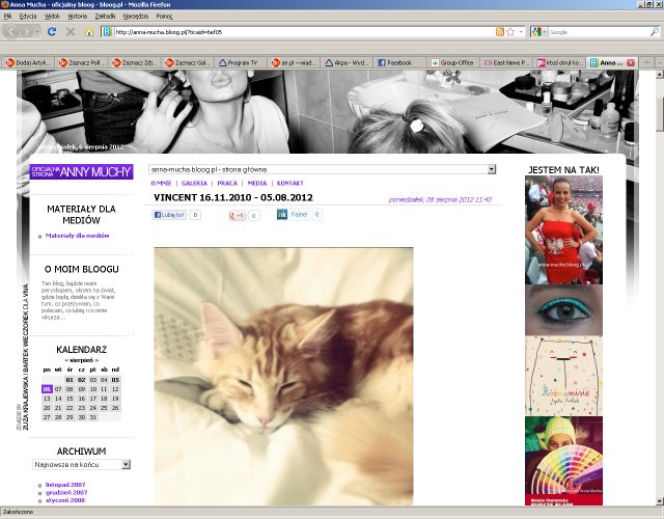
Task: Click inside the Google search field
Action: coord(598,32)
